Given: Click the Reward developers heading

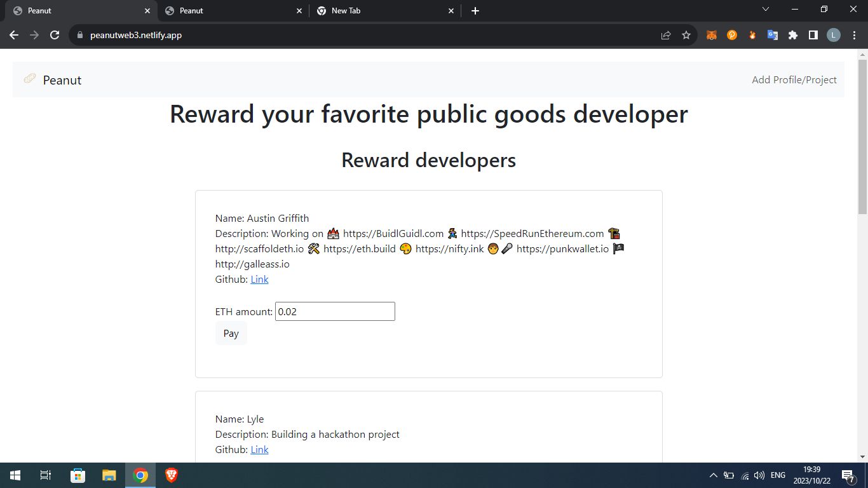Looking at the screenshot, I should tap(429, 159).
